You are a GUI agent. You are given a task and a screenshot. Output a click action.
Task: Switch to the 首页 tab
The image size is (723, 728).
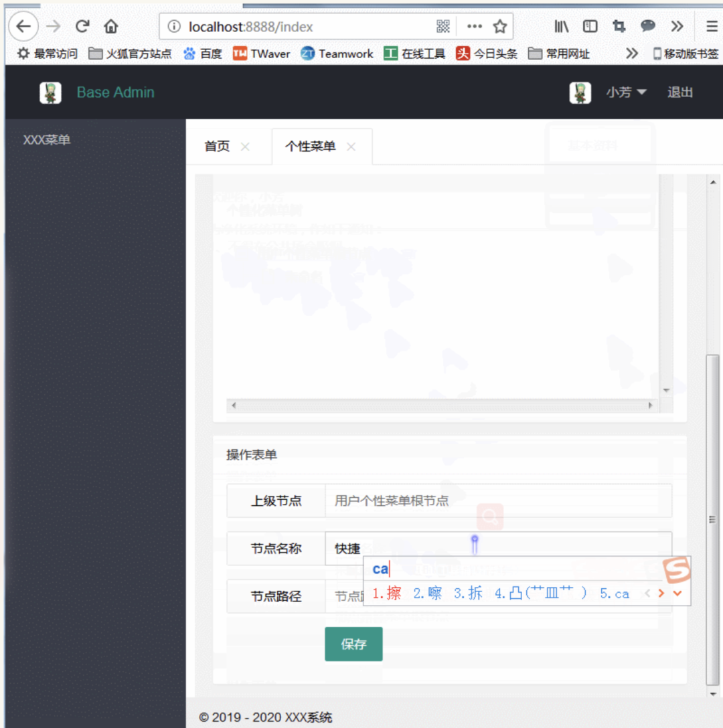coord(216,146)
